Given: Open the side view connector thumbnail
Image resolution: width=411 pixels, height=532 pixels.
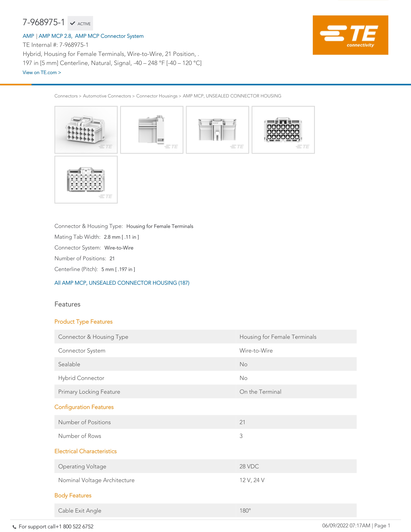Looking at the screenshot, I should pyautogui.click(x=152, y=130).
